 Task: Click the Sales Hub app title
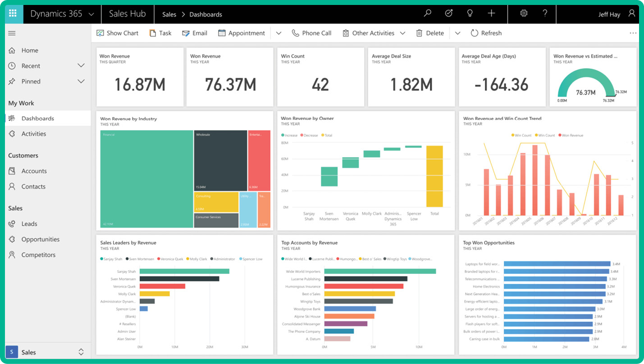(128, 14)
